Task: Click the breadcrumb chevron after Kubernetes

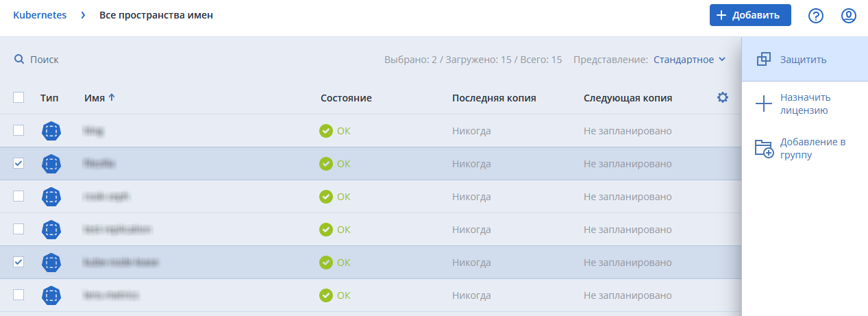Action: click(83, 15)
